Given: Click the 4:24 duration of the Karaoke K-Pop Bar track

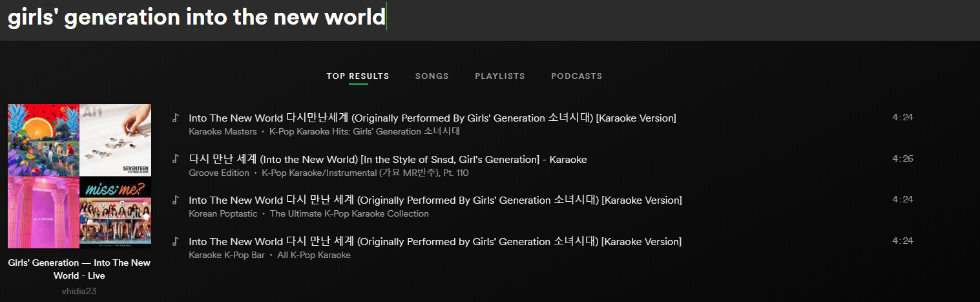Looking at the screenshot, I should tap(902, 241).
